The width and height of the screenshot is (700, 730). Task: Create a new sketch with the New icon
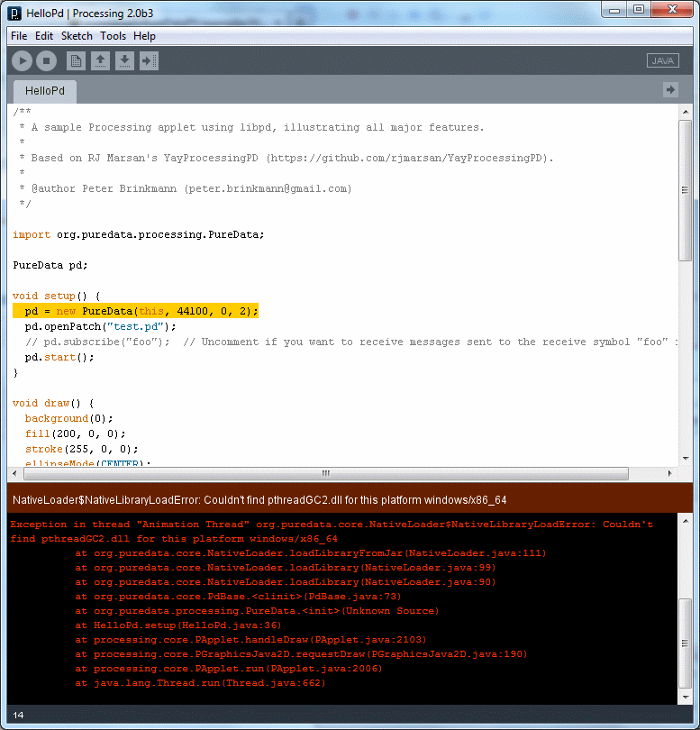[x=76, y=61]
